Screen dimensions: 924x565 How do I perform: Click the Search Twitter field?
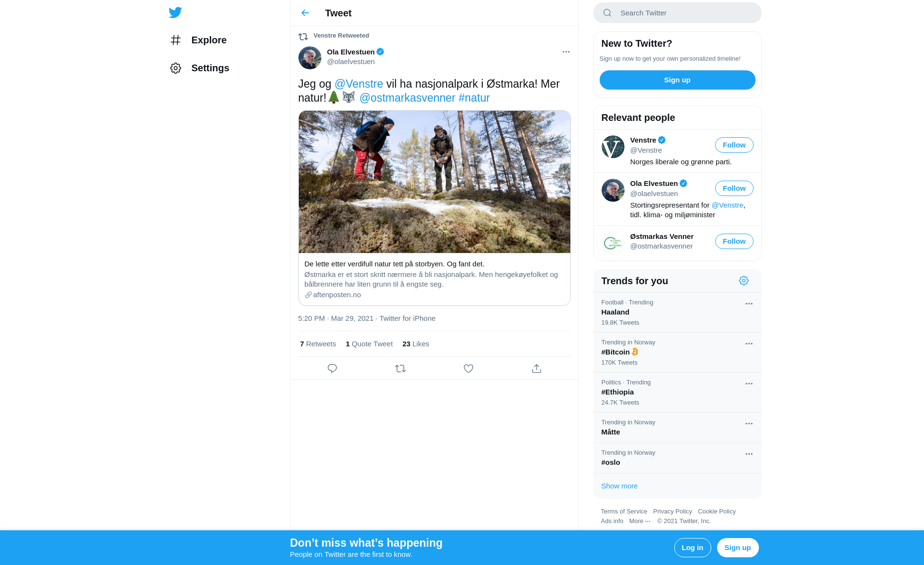[x=678, y=13]
